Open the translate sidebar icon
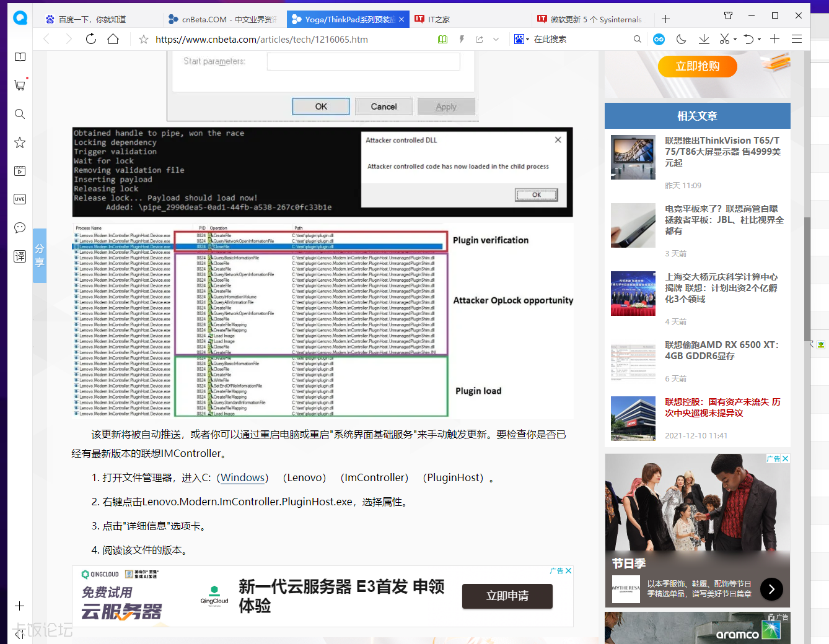Image resolution: width=829 pixels, height=644 pixels. [20, 256]
